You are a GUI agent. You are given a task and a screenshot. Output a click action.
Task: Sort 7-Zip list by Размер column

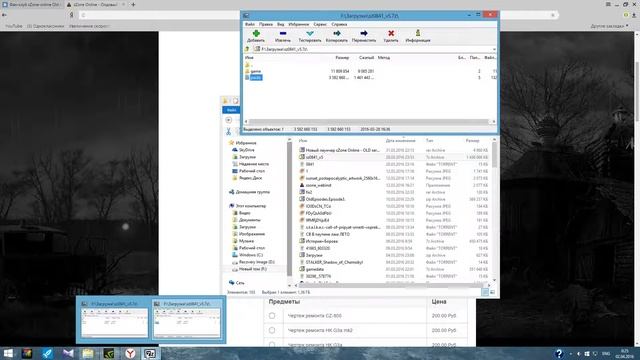click(342, 58)
